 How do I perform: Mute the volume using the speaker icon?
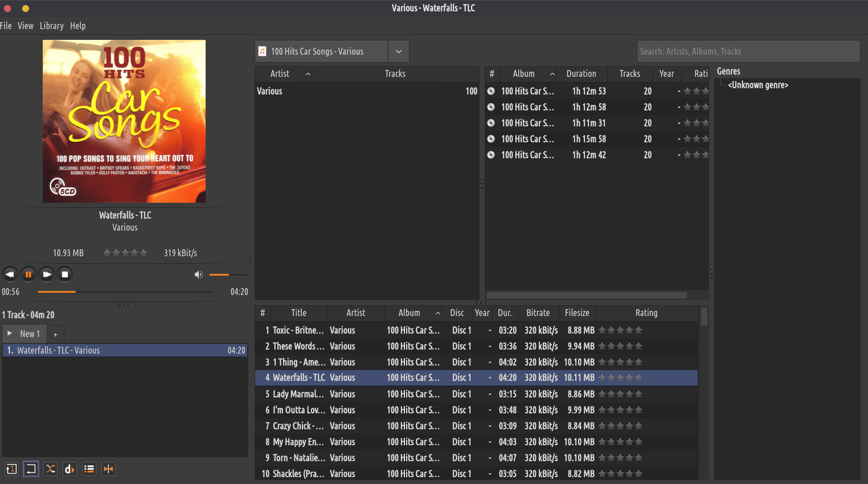(198, 274)
